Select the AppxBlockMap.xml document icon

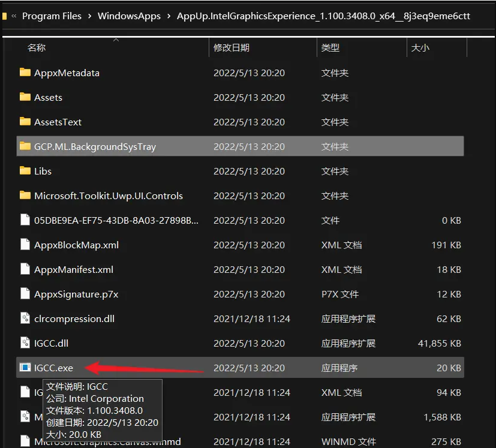coord(25,245)
